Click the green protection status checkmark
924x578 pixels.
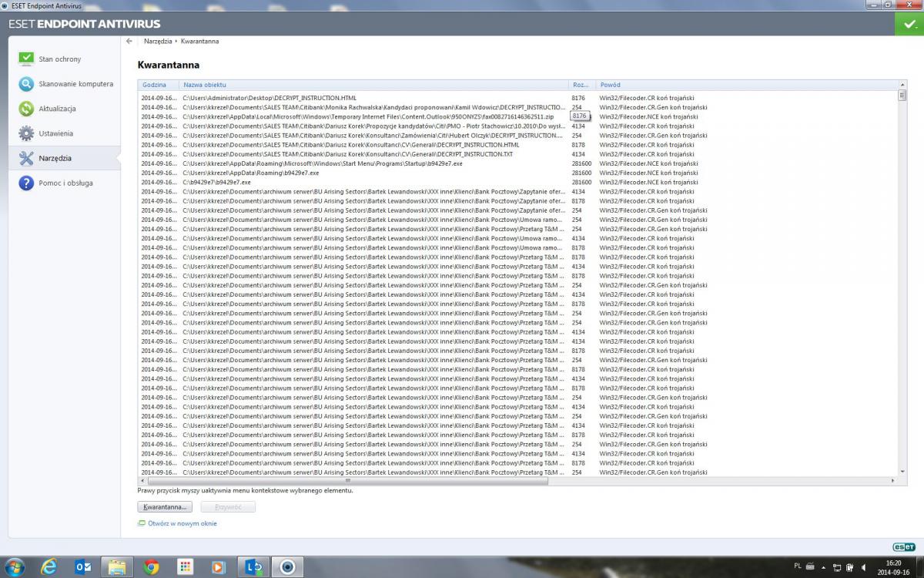click(909, 23)
